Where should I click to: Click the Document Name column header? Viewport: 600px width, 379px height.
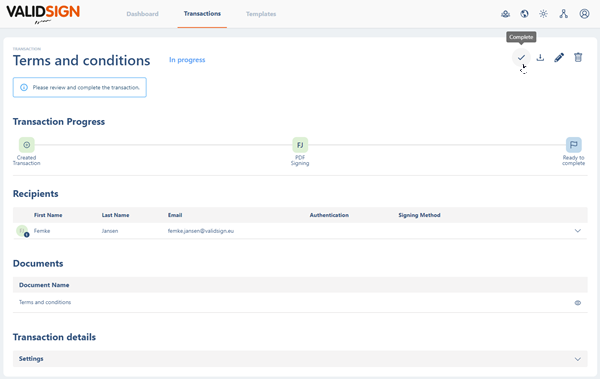[44, 285]
